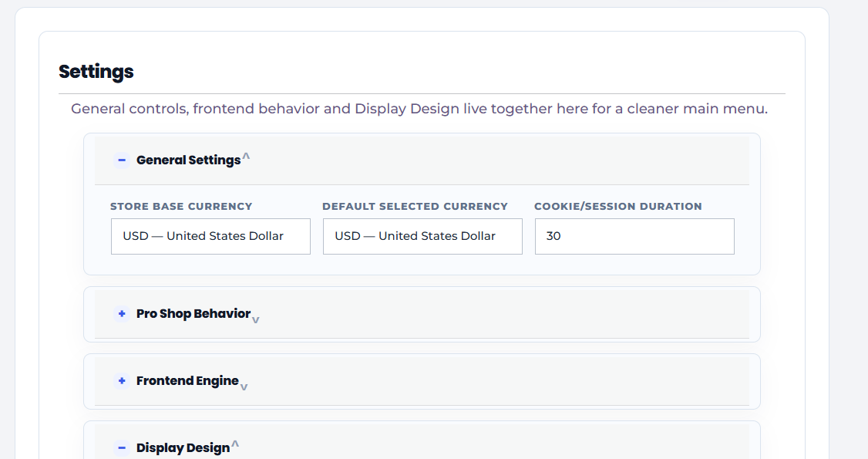
Task: Click the down caret next to Pro Shop Behavior
Action: click(256, 319)
